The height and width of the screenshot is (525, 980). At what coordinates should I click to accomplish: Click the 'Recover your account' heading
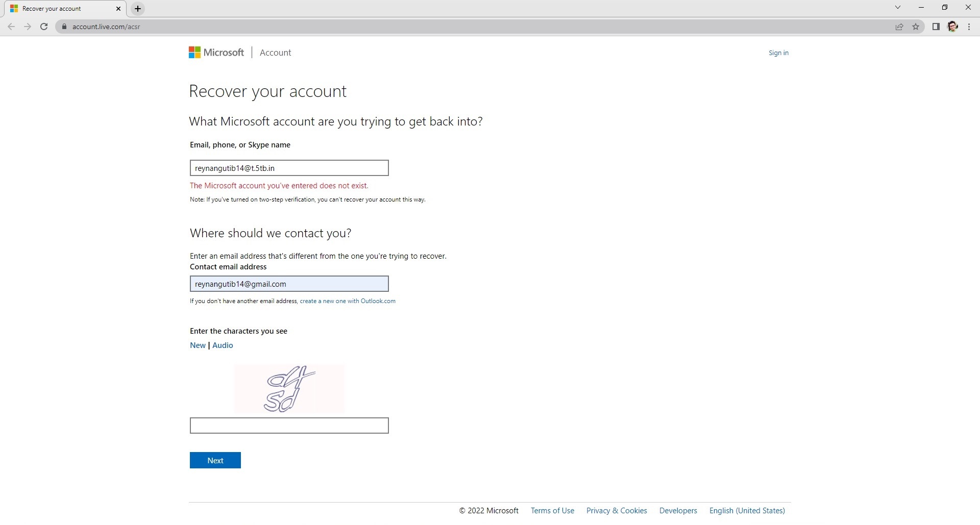(267, 91)
